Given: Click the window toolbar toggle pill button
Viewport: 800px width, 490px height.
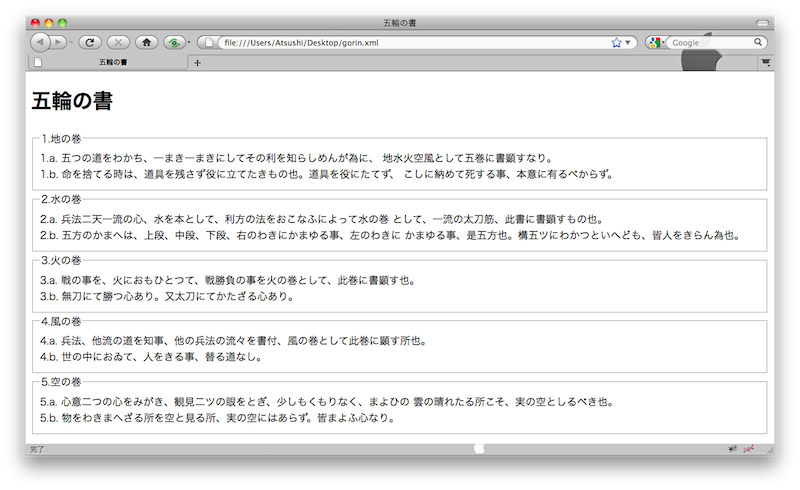Looking at the screenshot, I should pos(762,22).
